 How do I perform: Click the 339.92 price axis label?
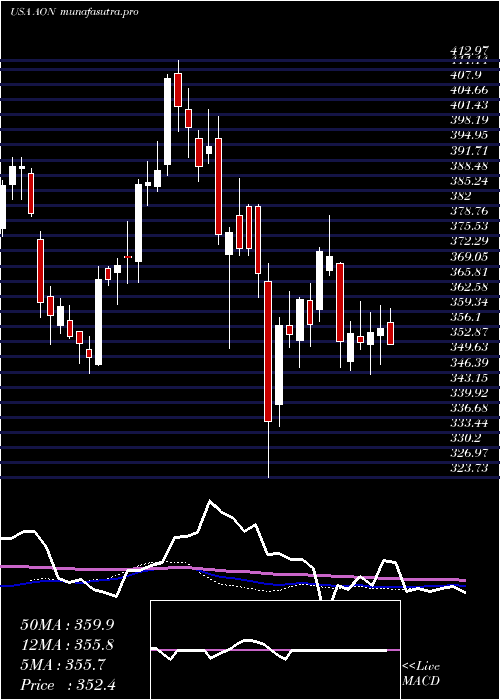469,393
